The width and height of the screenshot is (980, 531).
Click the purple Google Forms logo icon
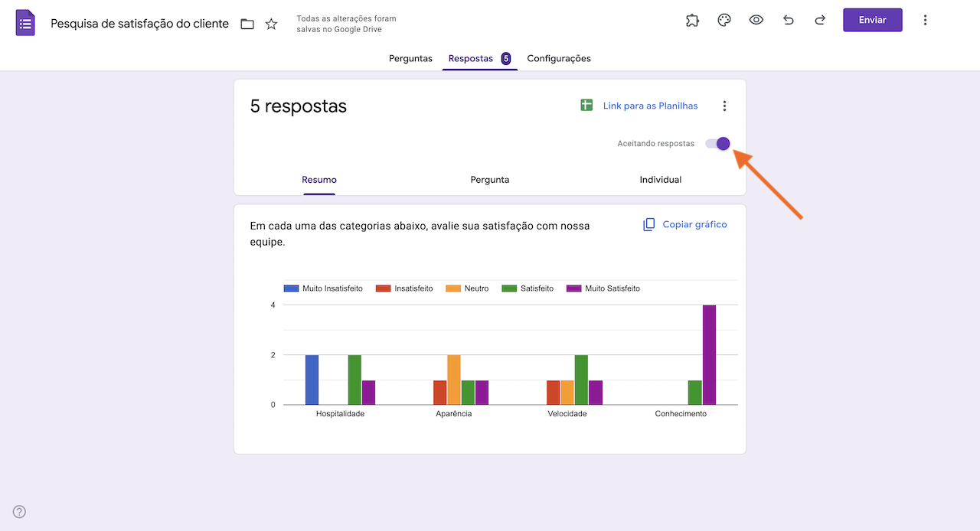coord(25,23)
